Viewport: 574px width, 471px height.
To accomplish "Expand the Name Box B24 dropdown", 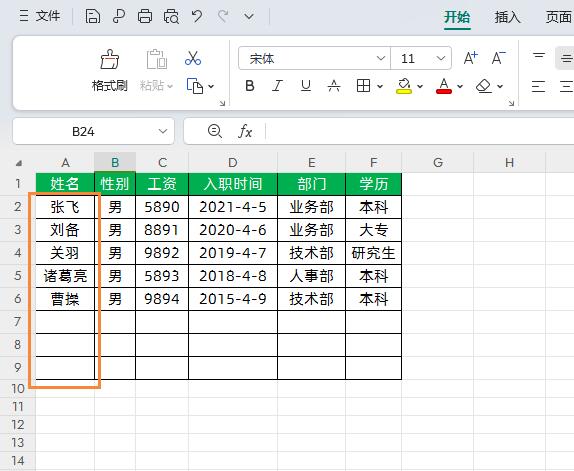I will [x=163, y=131].
